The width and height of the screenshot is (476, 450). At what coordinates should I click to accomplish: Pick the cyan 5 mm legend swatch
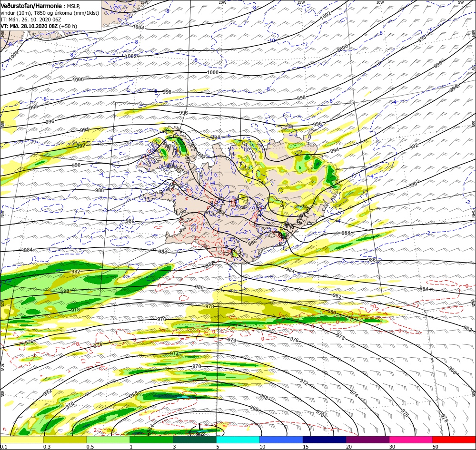click(238, 440)
